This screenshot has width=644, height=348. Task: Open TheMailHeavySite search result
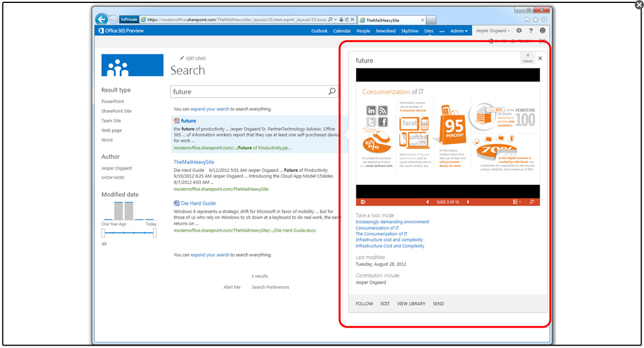pyautogui.click(x=193, y=162)
